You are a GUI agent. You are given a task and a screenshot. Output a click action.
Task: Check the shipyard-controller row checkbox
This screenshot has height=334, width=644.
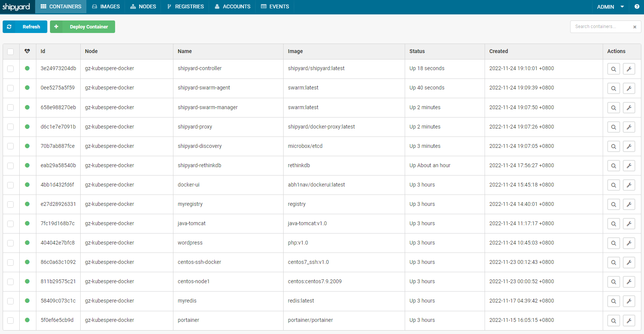[x=11, y=69]
